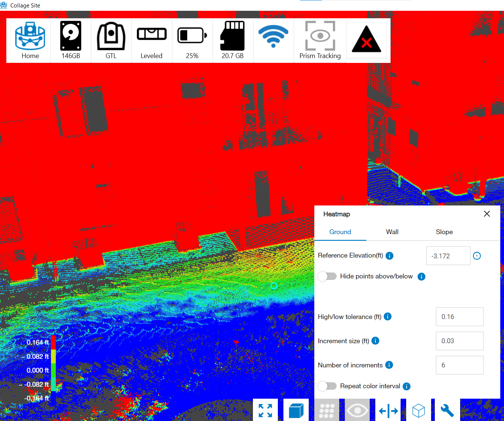Screen dimensions: 504x421
Task: Click the red X warning triangle
Action: click(x=366, y=40)
